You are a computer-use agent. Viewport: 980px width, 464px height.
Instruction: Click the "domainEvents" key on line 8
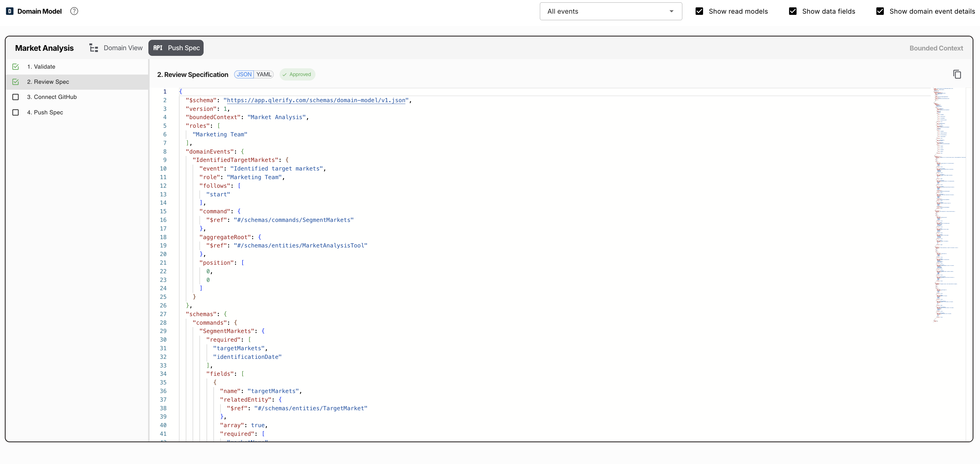tap(210, 152)
